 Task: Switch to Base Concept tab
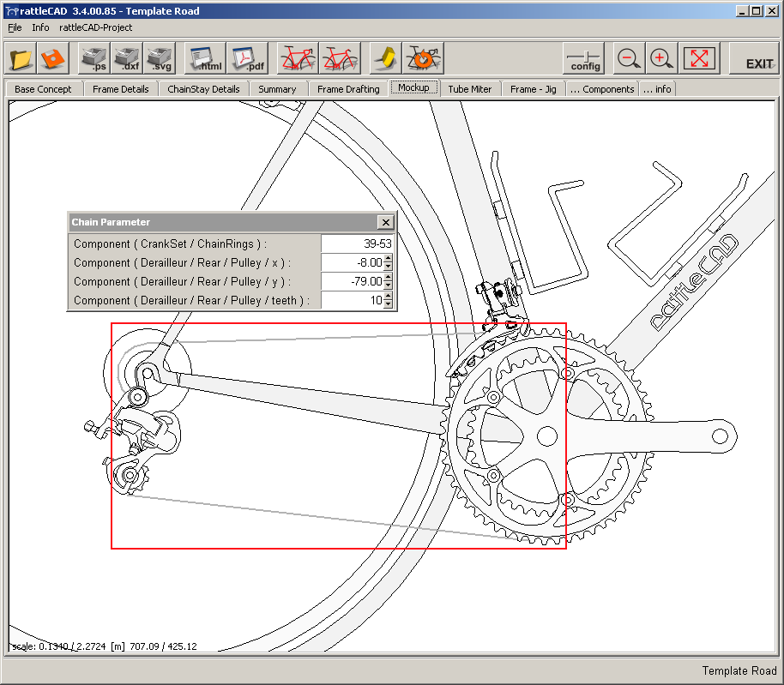pos(43,89)
